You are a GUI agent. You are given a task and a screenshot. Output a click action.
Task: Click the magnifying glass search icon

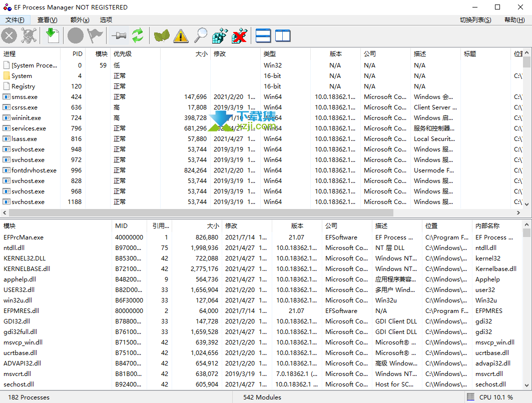coord(200,35)
